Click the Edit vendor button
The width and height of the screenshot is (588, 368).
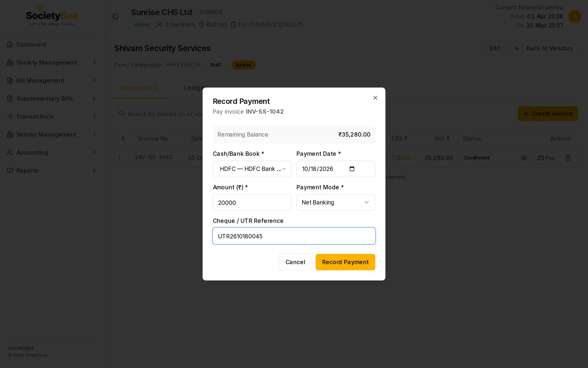tap(495, 48)
